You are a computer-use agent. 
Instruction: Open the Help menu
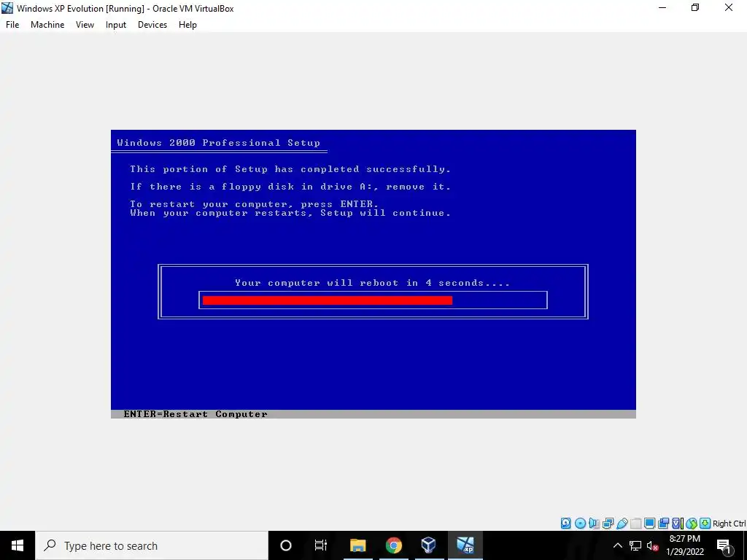187,25
